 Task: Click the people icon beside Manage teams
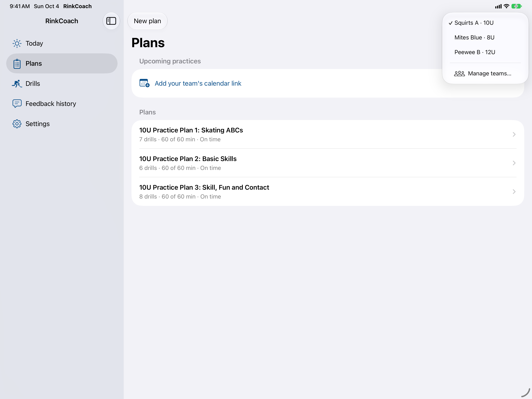[459, 74]
